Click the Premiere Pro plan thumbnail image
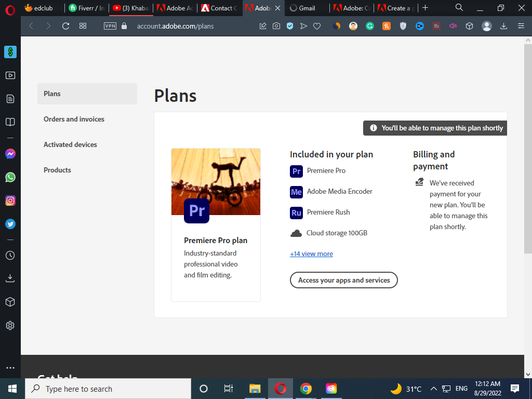 pyautogui.click(x=216, y=182)
